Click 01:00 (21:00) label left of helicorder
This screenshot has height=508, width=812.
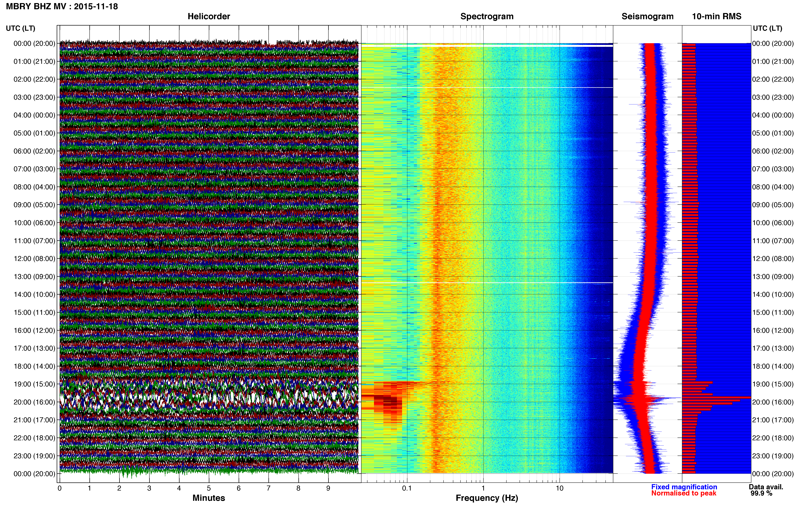click(x=34, y=62)
